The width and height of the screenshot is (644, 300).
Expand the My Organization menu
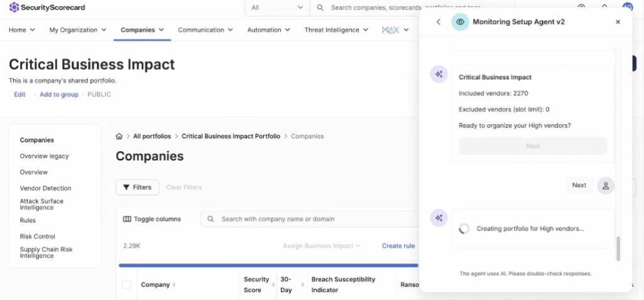[x=78, y=30]
